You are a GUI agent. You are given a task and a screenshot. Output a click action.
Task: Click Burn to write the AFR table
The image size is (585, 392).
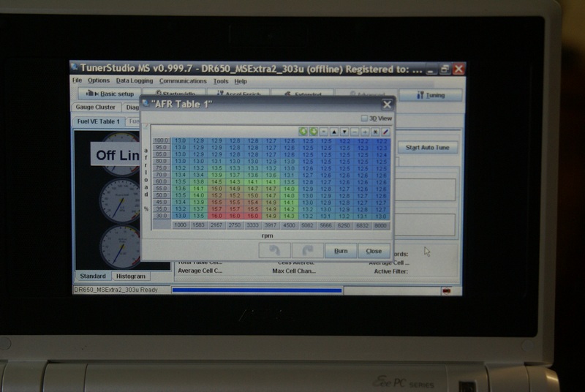point(341,251)
